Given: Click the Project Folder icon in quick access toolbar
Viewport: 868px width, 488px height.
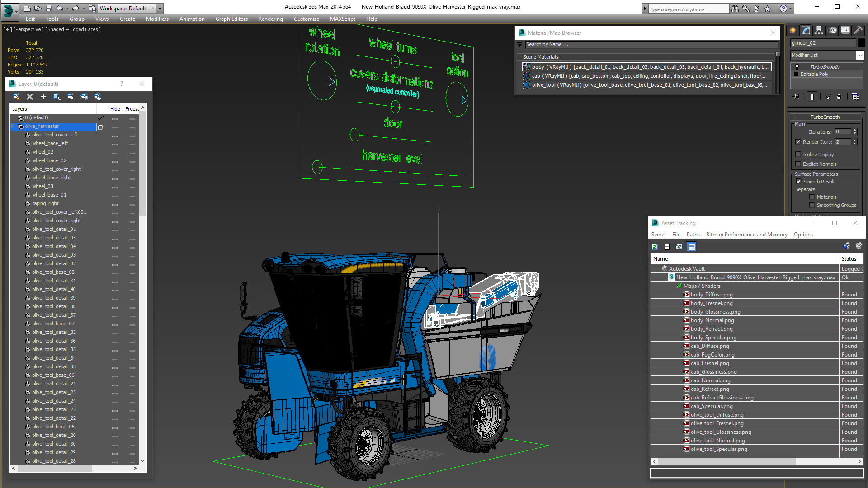Looking at the screenshot, I should [x=92, y=8].
